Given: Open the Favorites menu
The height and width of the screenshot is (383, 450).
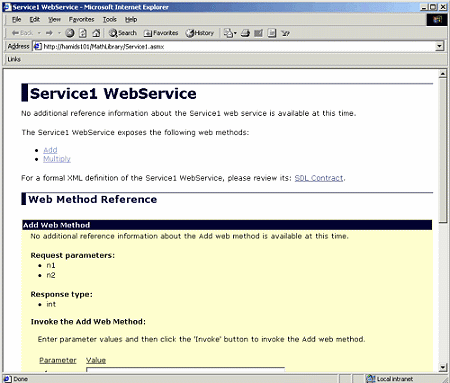Looking at the screenshot, I should (x=81, y=19).
